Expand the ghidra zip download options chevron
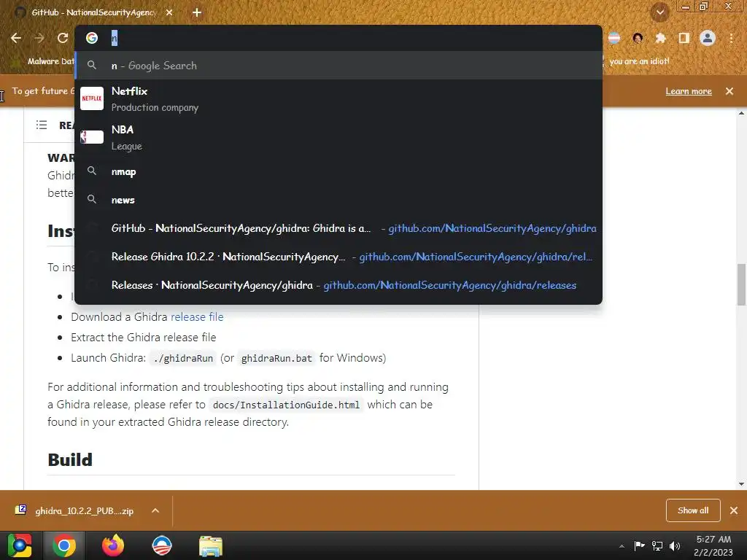This screenshot has height=560, width=747. 155,511
